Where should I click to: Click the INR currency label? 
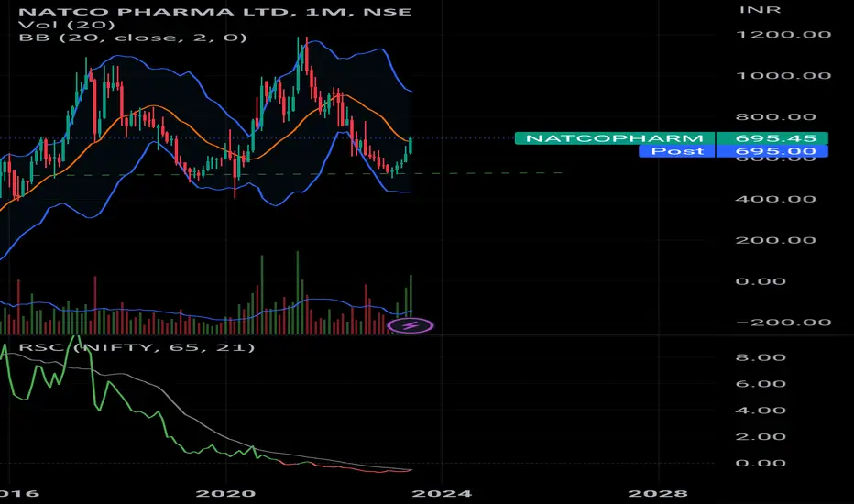[760, 10]
